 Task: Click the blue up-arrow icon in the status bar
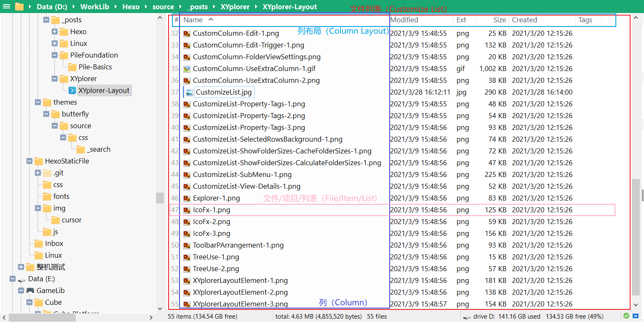636,316
